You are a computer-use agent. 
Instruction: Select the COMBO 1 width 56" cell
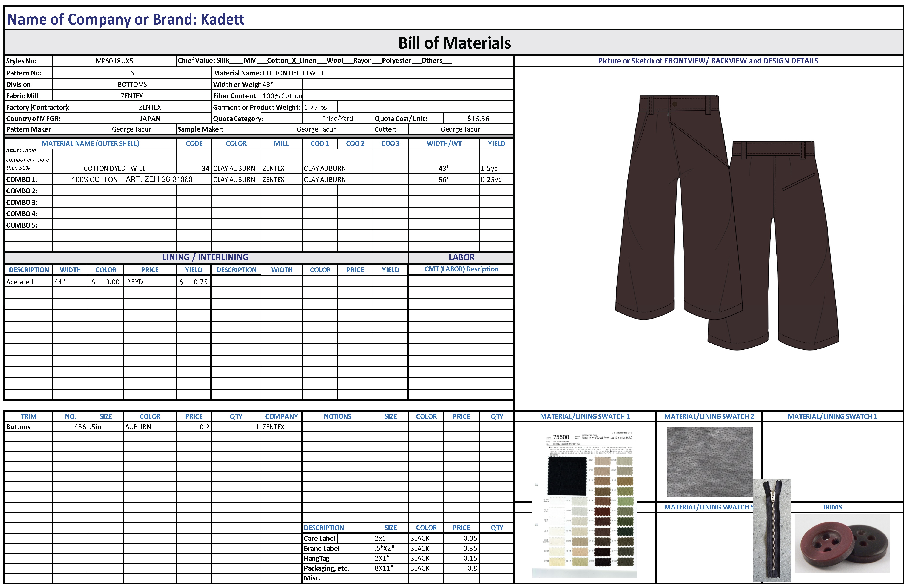tap(444, 179)
